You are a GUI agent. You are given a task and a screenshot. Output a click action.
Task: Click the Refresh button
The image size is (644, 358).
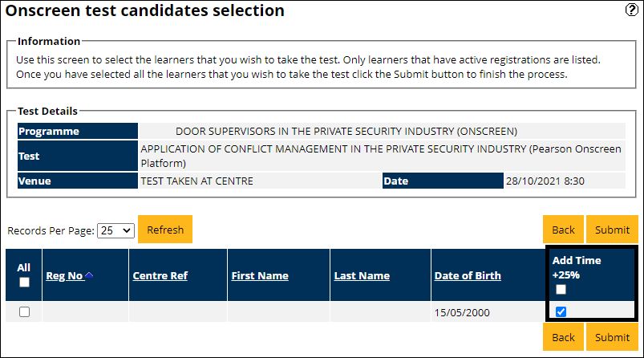click(x=165, y=230)
